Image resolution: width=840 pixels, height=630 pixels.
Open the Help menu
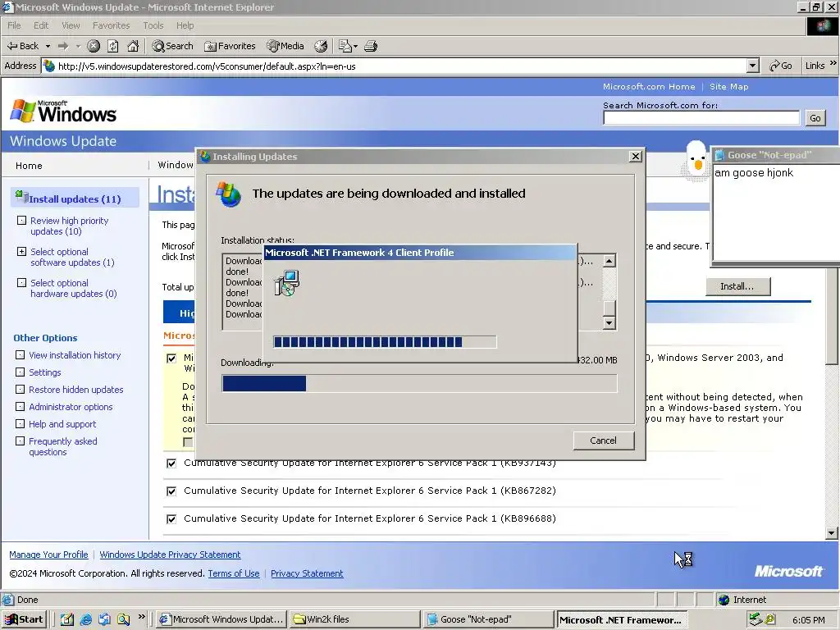(185, 25)
